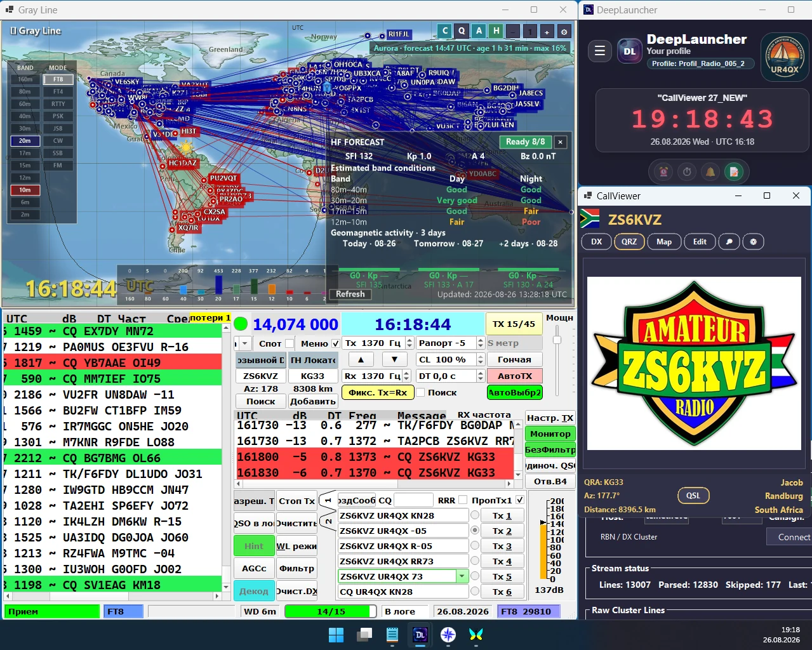This screenshot has width=812, height=650.
Task: Click the 14/15 green progress bar
Action: tap(331, 611)
